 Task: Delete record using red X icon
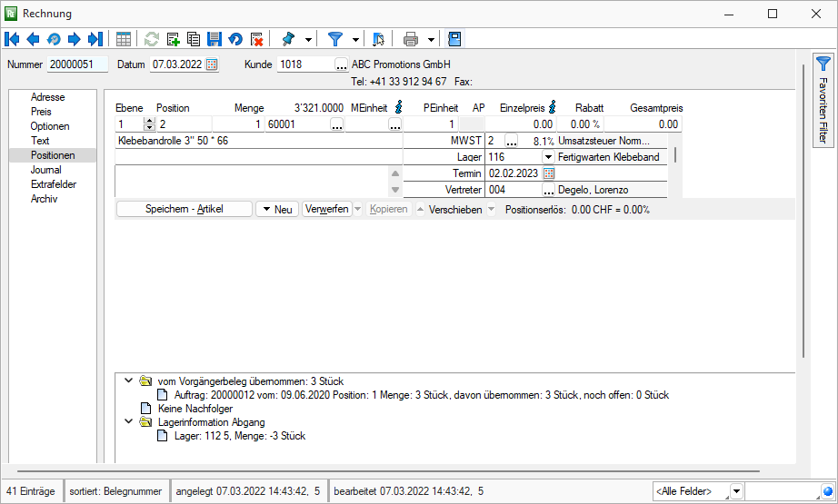point(257,39)
